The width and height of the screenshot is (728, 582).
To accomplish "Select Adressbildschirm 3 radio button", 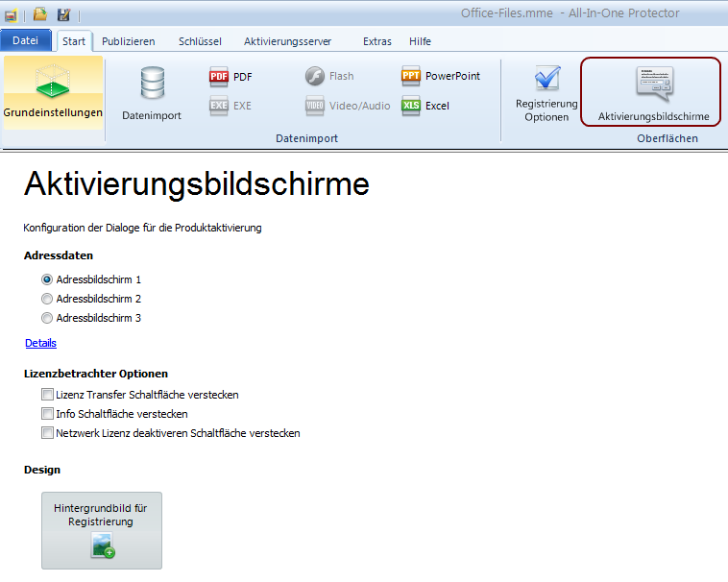I will [x=47, y=318].
